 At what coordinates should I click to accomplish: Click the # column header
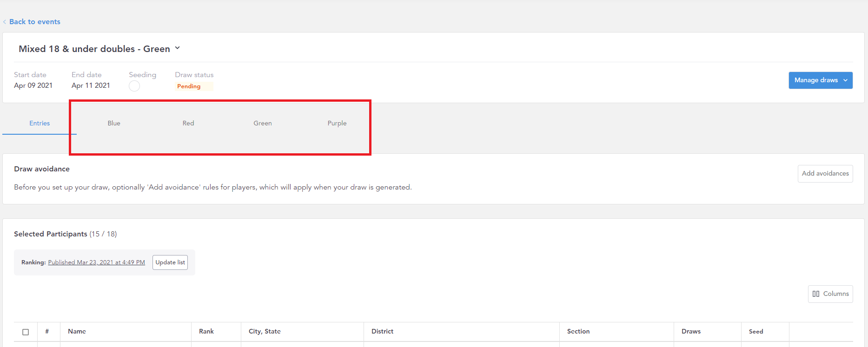click(47, 332)
